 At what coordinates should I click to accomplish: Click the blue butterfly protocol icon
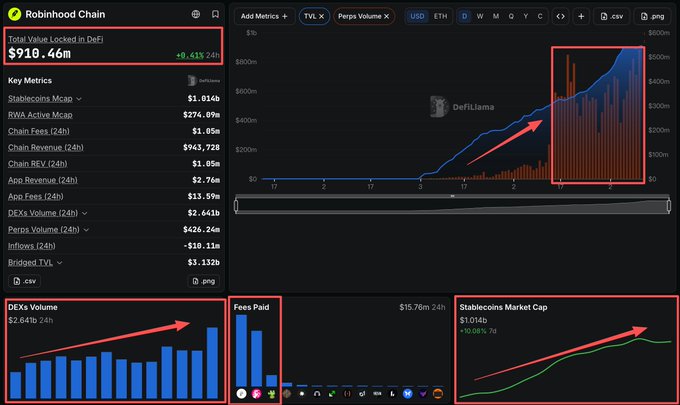point(408,393)
